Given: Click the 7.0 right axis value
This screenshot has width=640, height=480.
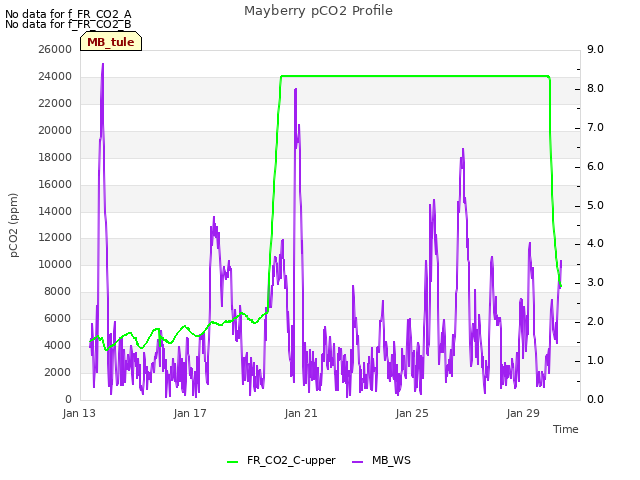Looking at the screenshot, I should 595,127.
